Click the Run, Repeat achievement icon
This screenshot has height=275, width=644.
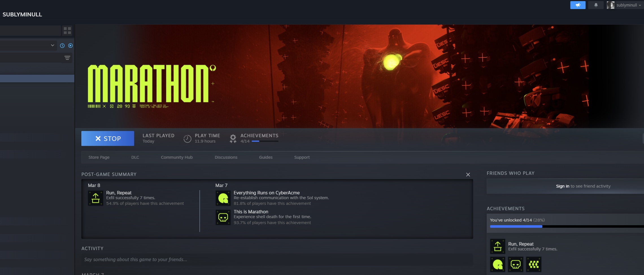[x=95, y=198]
